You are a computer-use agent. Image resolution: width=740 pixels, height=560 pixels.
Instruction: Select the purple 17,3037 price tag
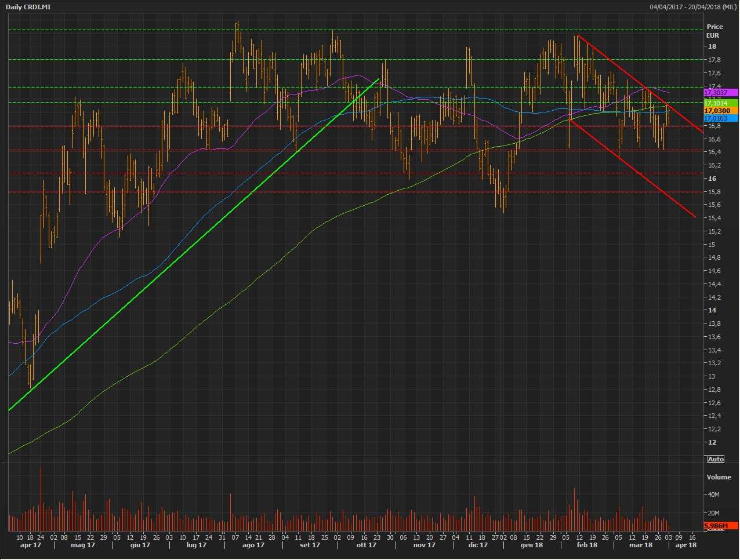(x=719, y=93)
